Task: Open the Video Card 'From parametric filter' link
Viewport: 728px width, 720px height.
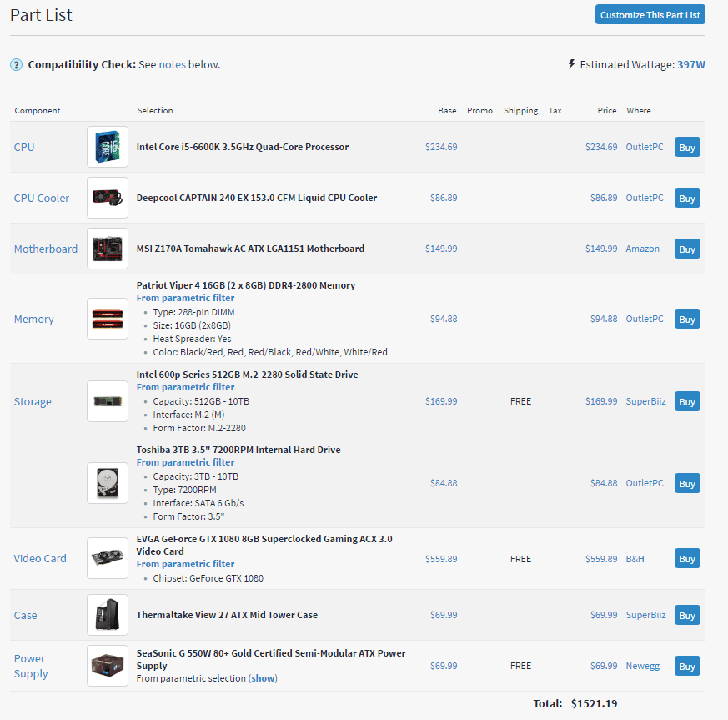Action: coord(185,564)
